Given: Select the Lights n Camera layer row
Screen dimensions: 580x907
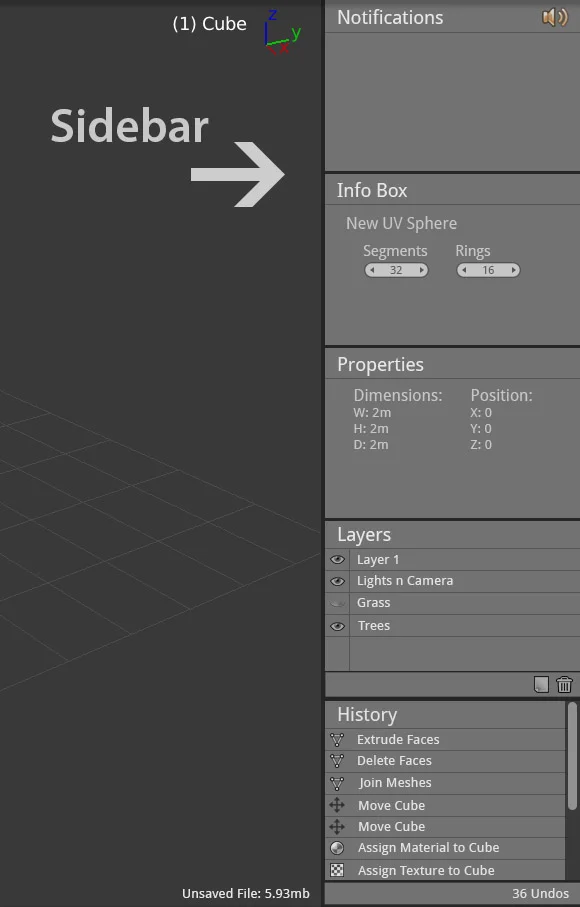Looking at the screenshot, I should [453, 581].
